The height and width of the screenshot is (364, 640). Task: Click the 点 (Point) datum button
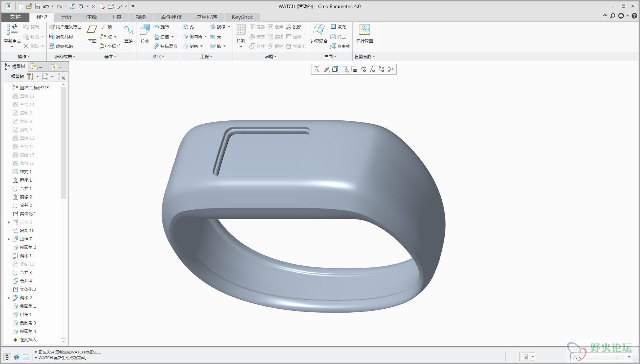pyautogui.click(x=106, y=36)
